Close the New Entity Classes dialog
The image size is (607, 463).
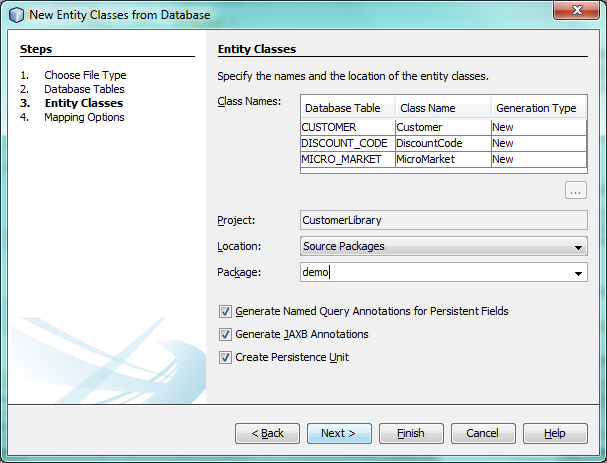tap(574, 13)
